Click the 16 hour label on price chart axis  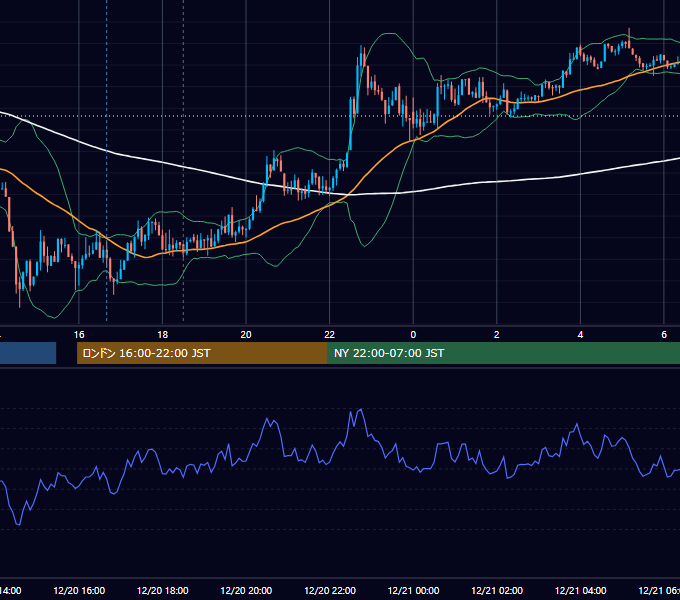79,335
